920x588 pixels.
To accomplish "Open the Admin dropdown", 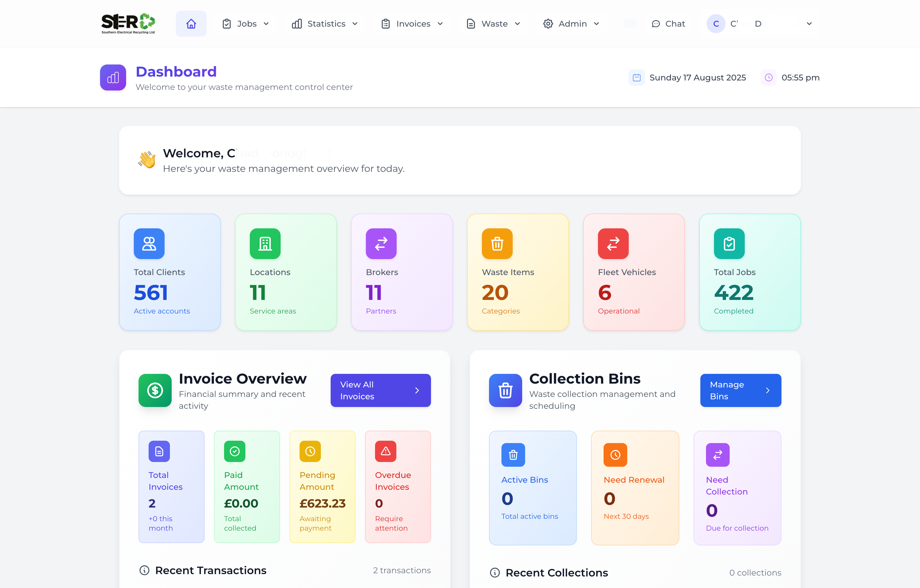I will (571, 23).
